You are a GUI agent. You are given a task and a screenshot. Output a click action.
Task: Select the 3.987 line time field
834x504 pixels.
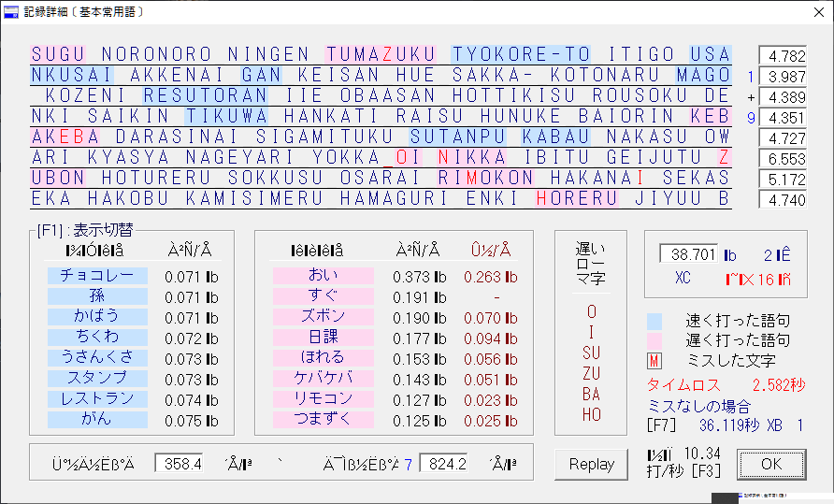click(783, 77)
